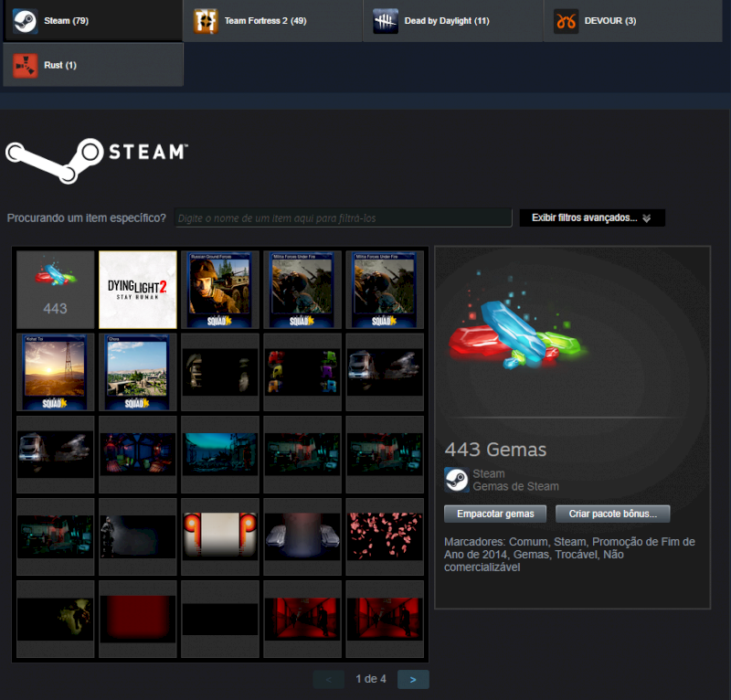Switch to the Team Fortress 2 inventory tab
Screen dimensions: 731x700
pos(272,21)
